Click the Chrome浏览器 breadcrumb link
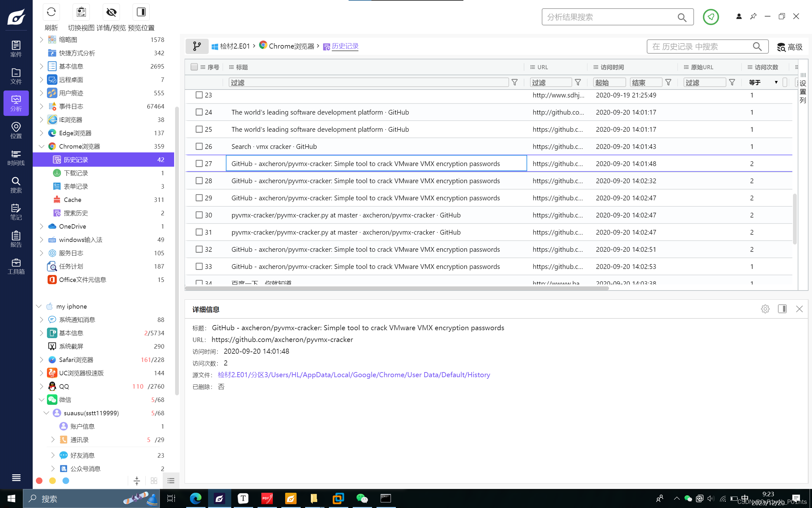Screen dimensions: 812x508 pyautogui.click(x=291, y=46)
